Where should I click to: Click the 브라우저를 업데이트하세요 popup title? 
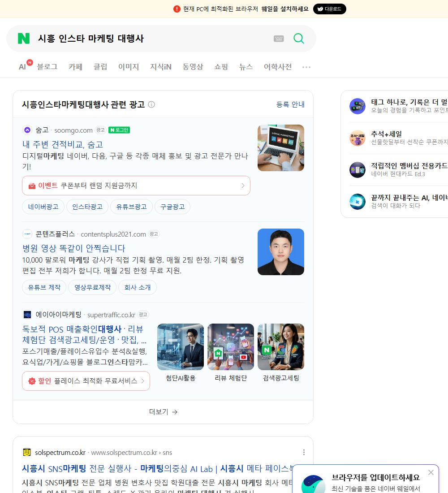[x=376, y=477]
